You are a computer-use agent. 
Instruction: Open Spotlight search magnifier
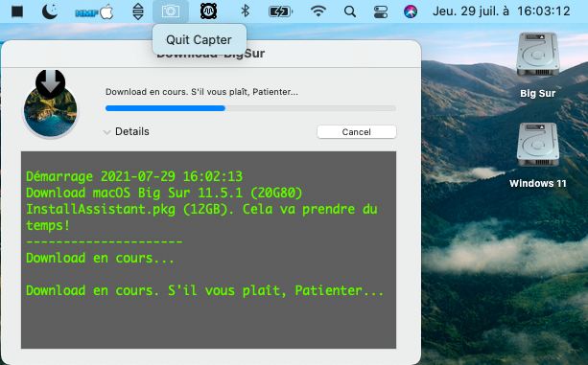pos(350,11)
